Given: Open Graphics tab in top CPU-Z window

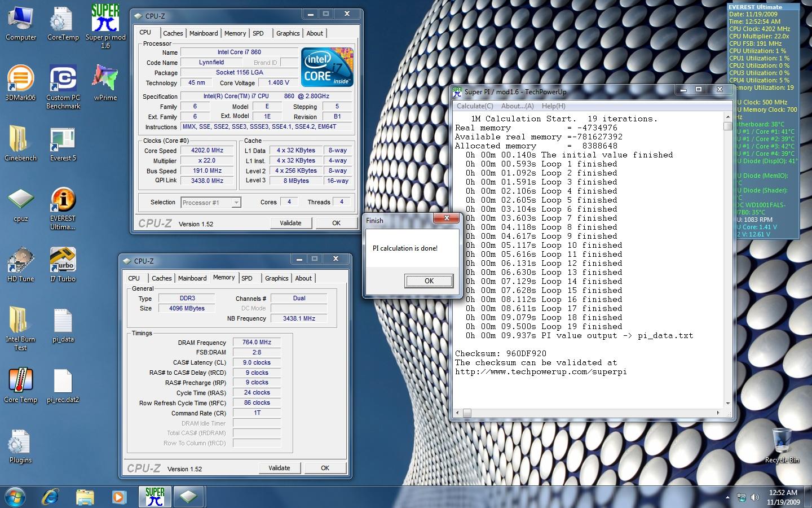Looking at the screenshot, I should (288, 33).
